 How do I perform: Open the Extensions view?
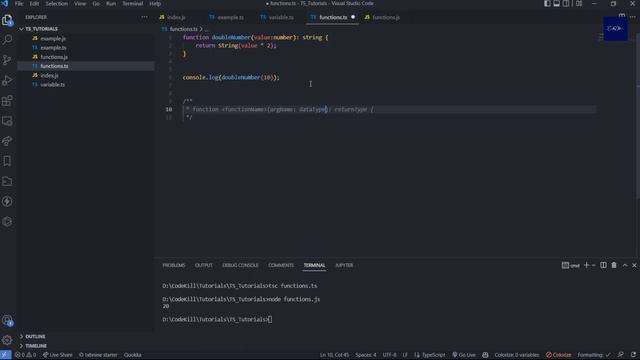pyautogui.click(x=7, y=101)
